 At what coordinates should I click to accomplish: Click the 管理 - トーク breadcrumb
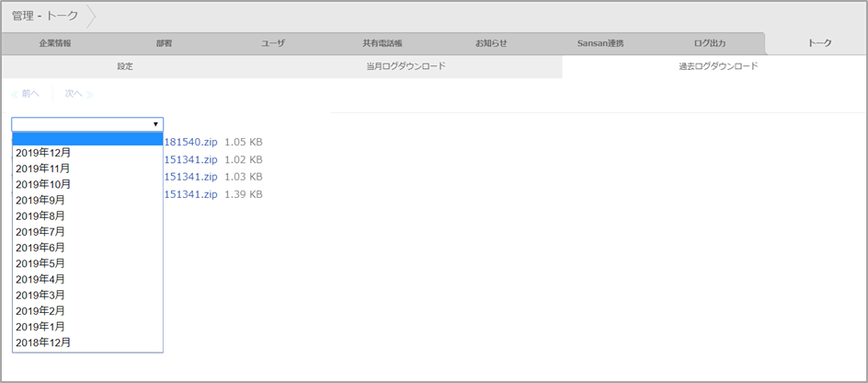pos(45,16)
